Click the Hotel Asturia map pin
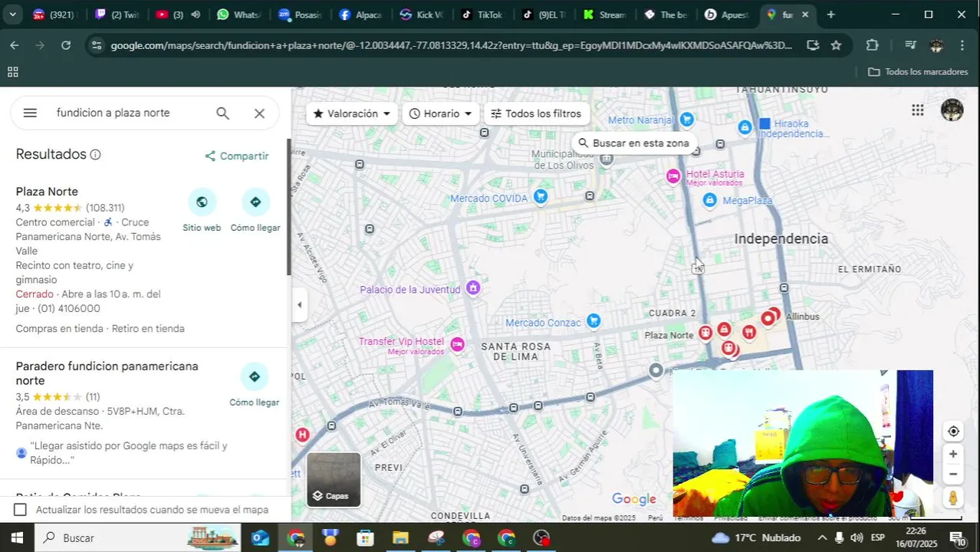 point(673,176)
